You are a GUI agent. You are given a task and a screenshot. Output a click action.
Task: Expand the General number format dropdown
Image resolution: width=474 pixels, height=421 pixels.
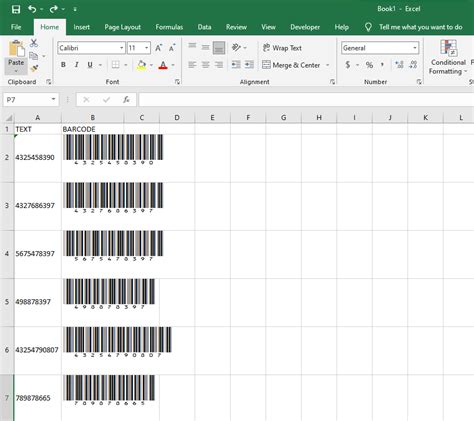(415, 48)
